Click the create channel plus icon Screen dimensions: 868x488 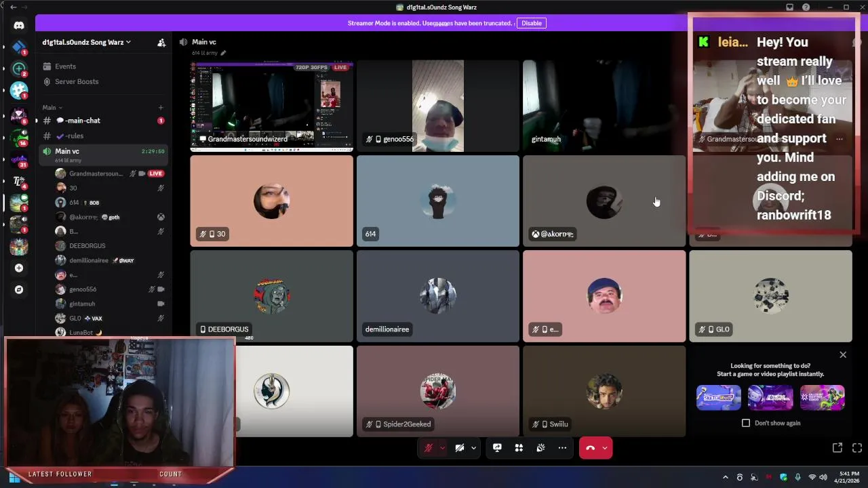161,108
